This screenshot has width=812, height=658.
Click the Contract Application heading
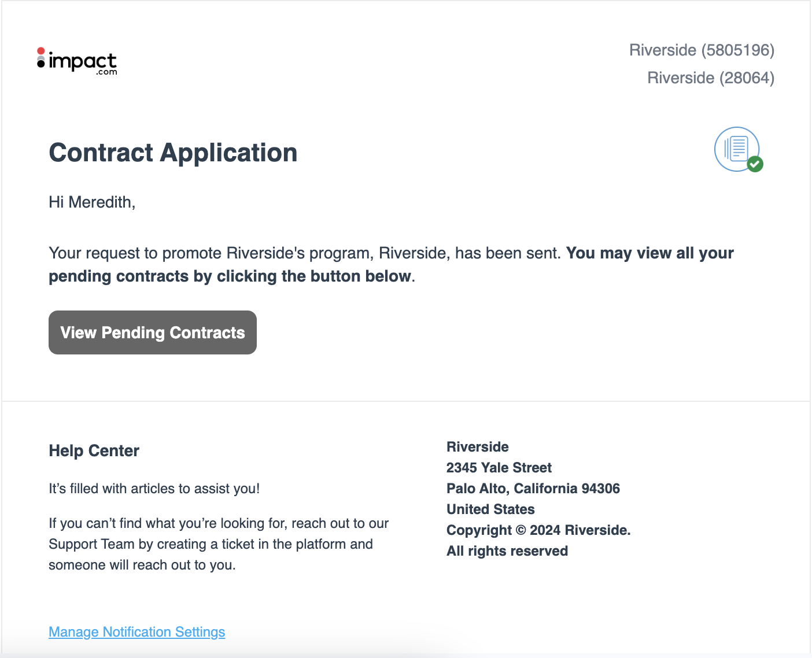point(173,153)
